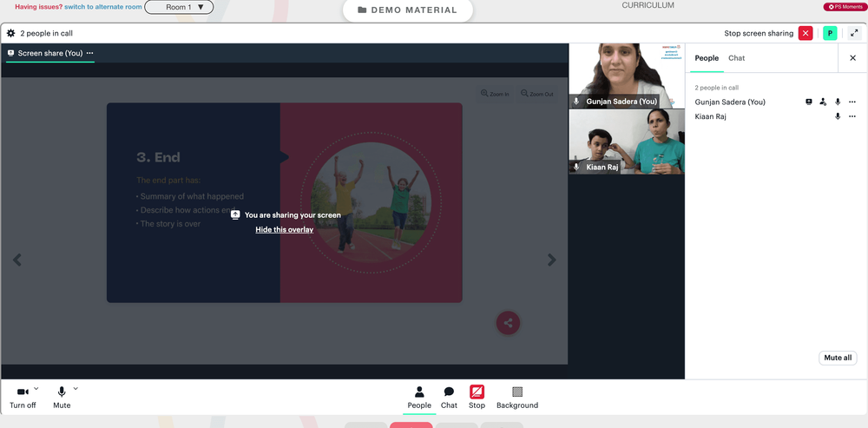Click '2 people in call' header text

coord(47,33)
